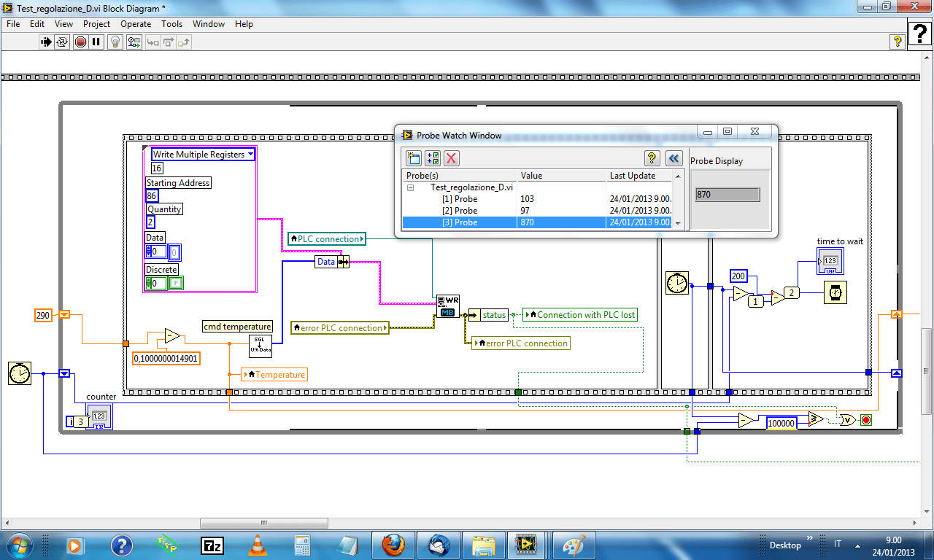Click the Step Out debugging icon

pos(182,42)
